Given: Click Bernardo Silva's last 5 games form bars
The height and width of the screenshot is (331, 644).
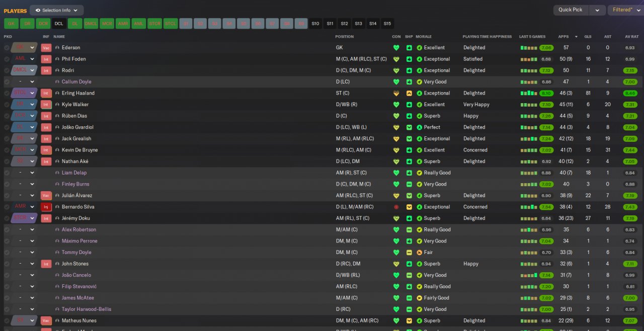Looking at the screenshot, I should point(528,207).
